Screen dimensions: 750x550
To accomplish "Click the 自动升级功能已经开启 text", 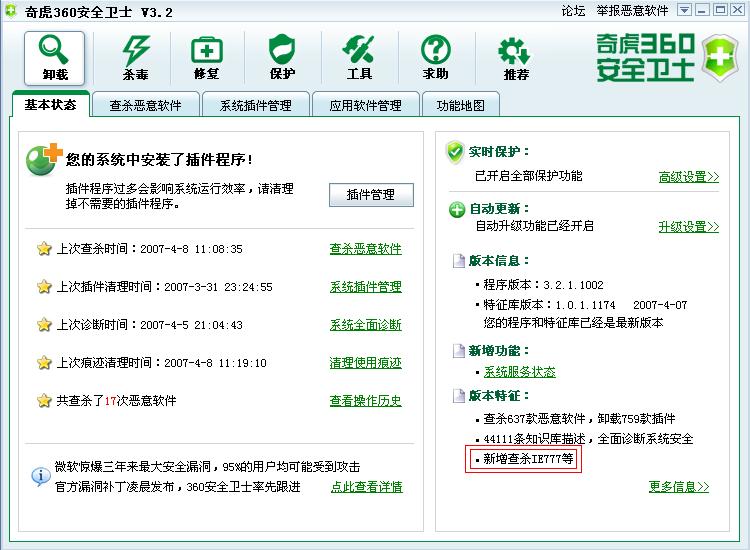I will pos(534,226).
